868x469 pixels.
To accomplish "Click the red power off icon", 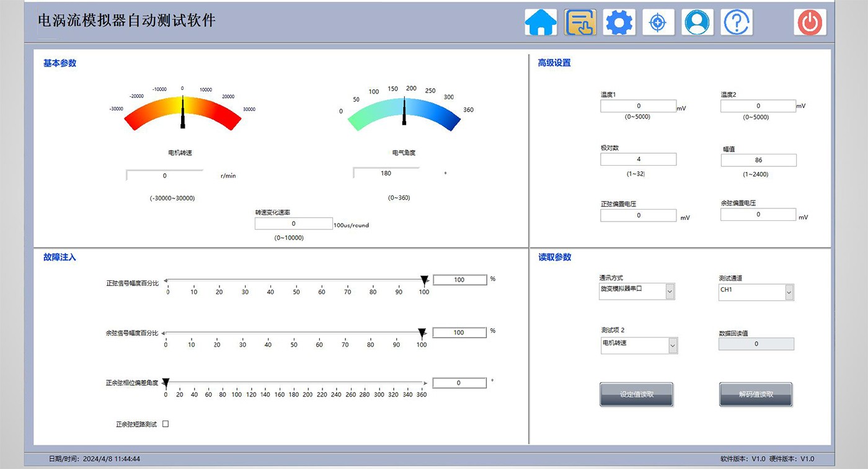I will 810,23.
